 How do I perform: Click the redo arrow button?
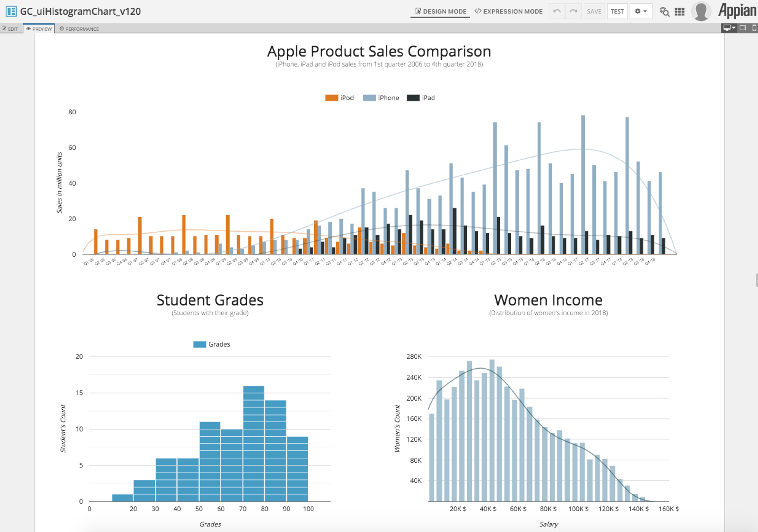tap(573, 12)
